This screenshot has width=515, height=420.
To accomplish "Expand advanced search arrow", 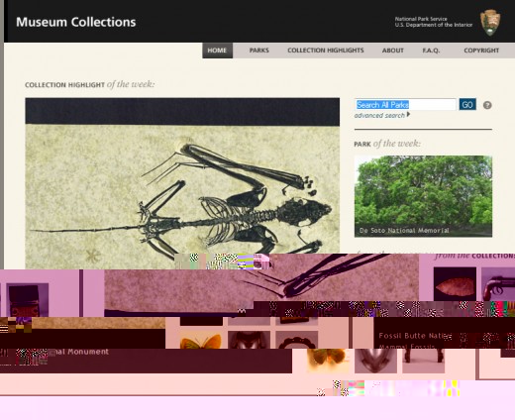I will pos(409,115).
